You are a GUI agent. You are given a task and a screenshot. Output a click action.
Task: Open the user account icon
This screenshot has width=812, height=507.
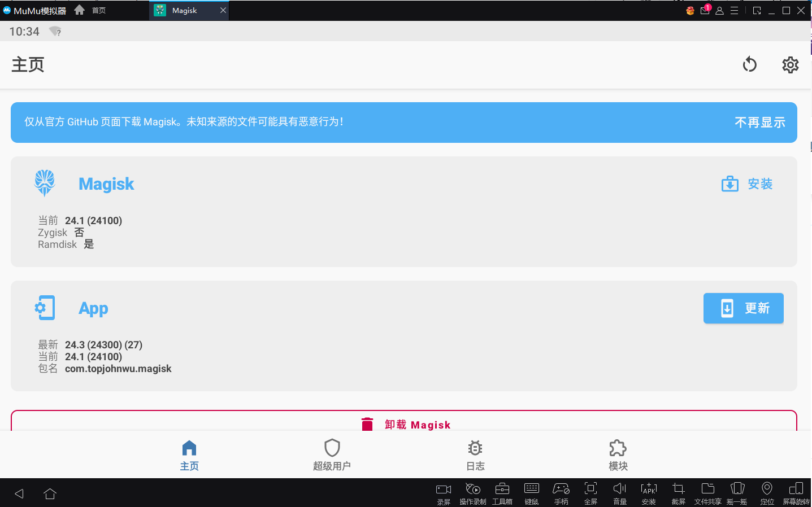point(719,10)
